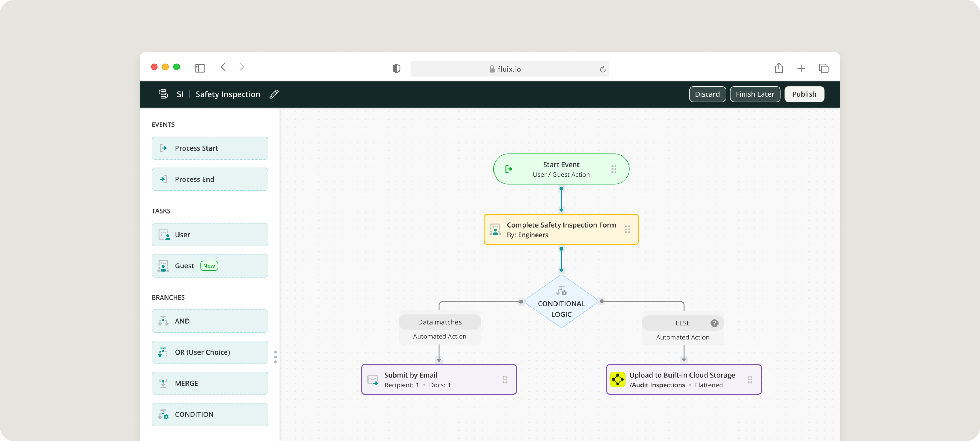Viewport: 980px width, 441px height.
Task: Click drag handle on Complete Safety Inspection Form
Action: [627, 229]
